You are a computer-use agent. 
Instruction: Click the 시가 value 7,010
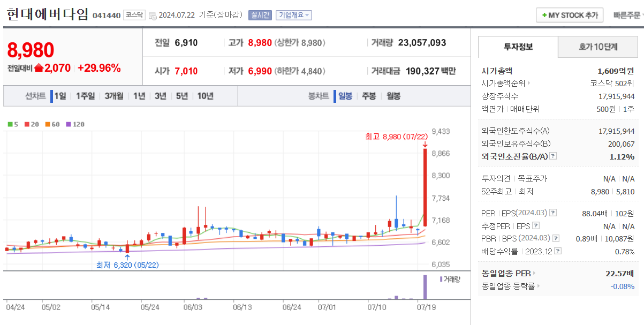coord(186,71)
